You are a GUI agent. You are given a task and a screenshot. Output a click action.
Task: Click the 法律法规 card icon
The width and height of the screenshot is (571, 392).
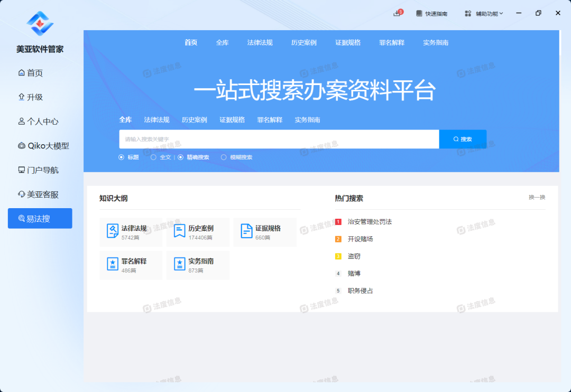click(x=113, y=231)
